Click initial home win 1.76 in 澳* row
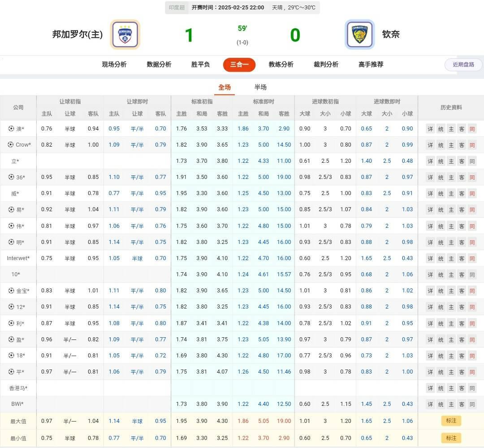Screen dimensions: 484x448 pyautogui.click(x=181, y=129)
